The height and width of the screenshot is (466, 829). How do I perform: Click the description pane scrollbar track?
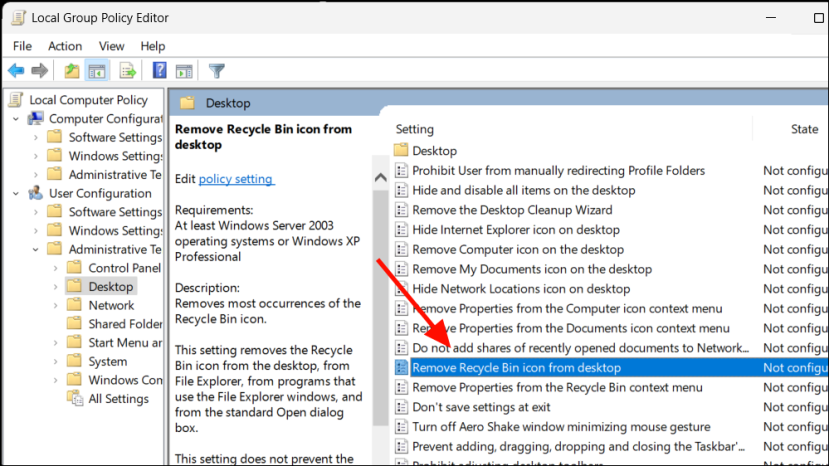coord(381,444)
